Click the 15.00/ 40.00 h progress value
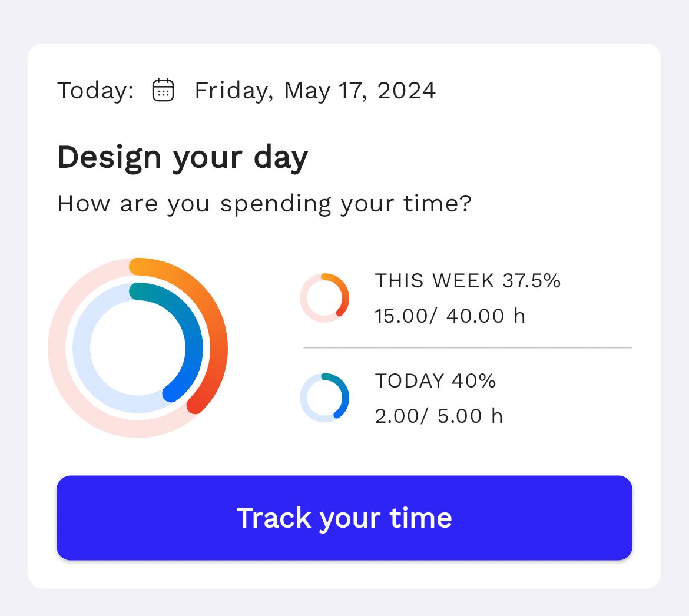Image resolution: width=689 pixels, height=616 pixels. (x=449, y=316)
